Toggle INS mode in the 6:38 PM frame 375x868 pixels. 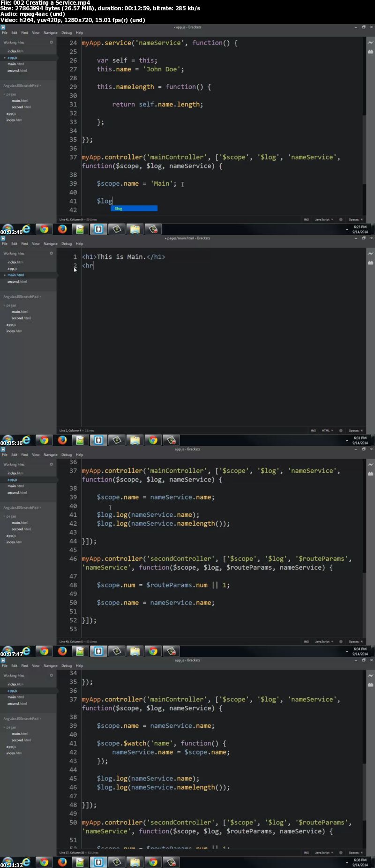tap(307, 853)
